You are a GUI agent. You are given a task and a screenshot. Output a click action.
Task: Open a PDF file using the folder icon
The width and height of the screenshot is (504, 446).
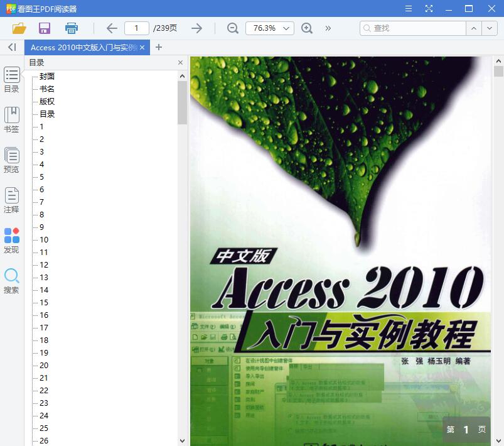click(x=19, y=28)
